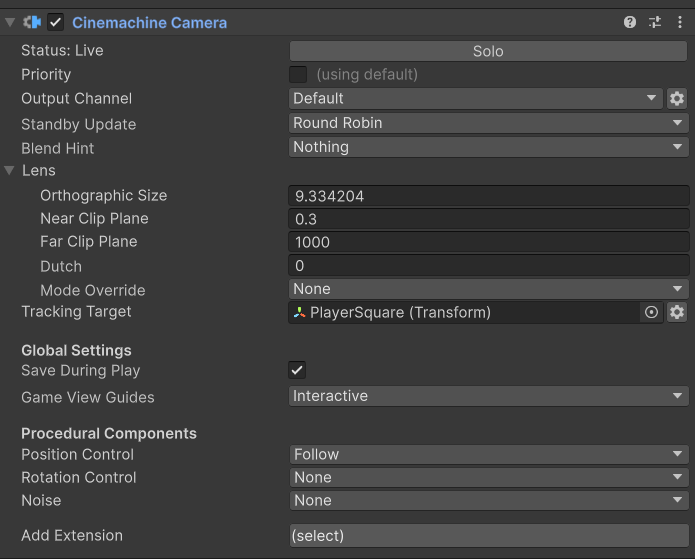Open the Mode Override dropdown
This screenshot has height=559, width=695.
488,289
